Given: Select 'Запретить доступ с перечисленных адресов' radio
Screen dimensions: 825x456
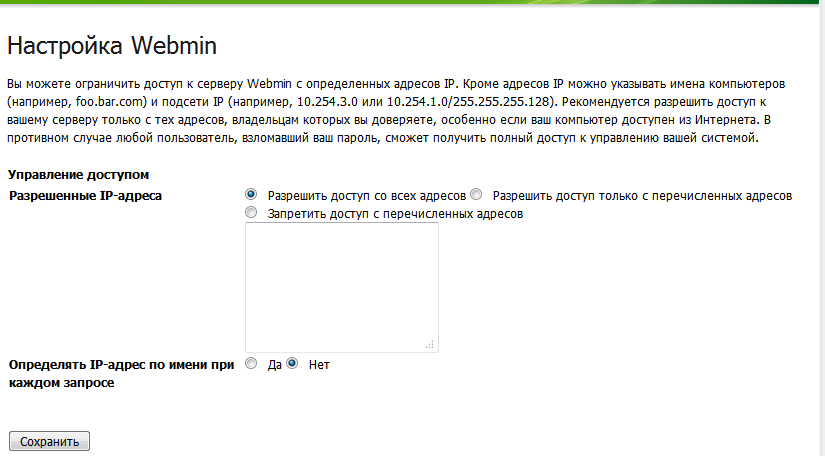Looking at the screenshot, I should pos(251,212).
